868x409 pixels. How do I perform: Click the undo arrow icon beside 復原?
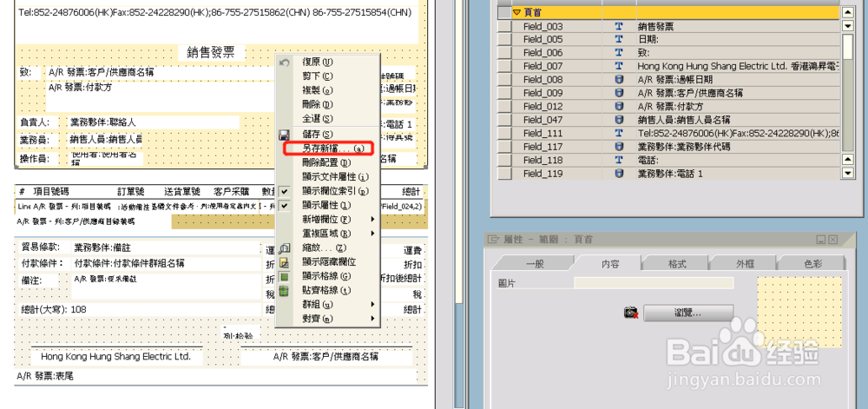[285, 62]
